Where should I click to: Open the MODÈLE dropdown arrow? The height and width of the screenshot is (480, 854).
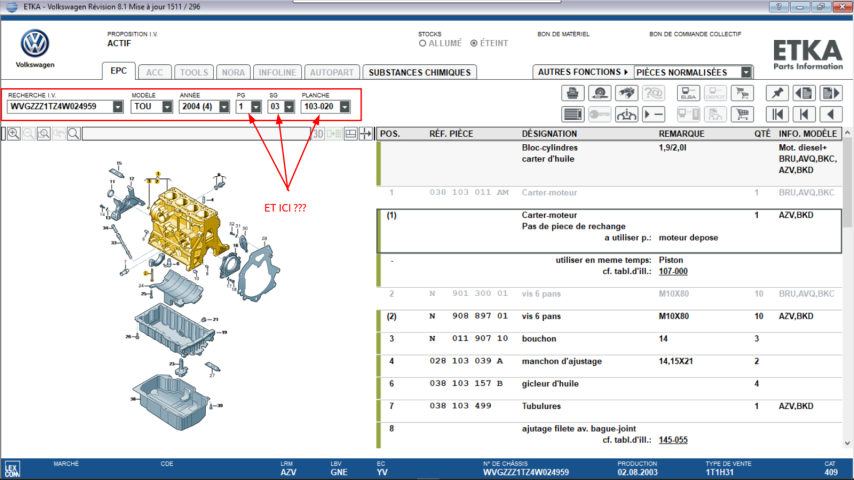[167, 107]
